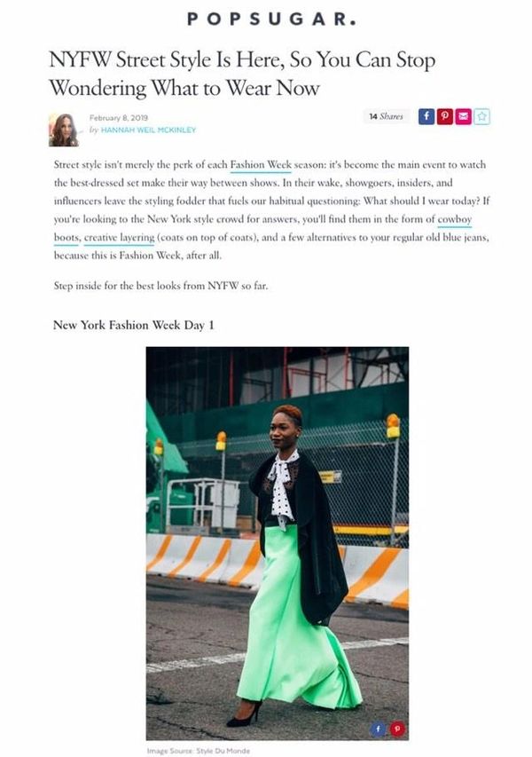532x757 pixels.
Task: Open the green skirt street style photo
Action: (278, 543)
